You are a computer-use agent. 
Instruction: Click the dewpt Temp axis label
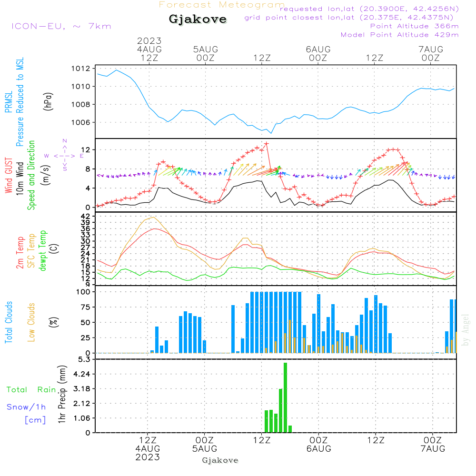43,251
